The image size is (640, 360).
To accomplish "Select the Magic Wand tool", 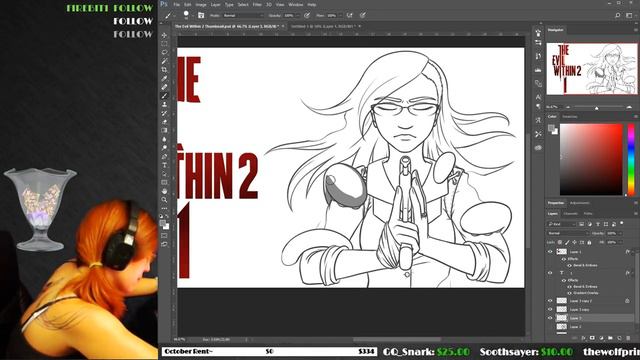I will [x=164, y=61].
